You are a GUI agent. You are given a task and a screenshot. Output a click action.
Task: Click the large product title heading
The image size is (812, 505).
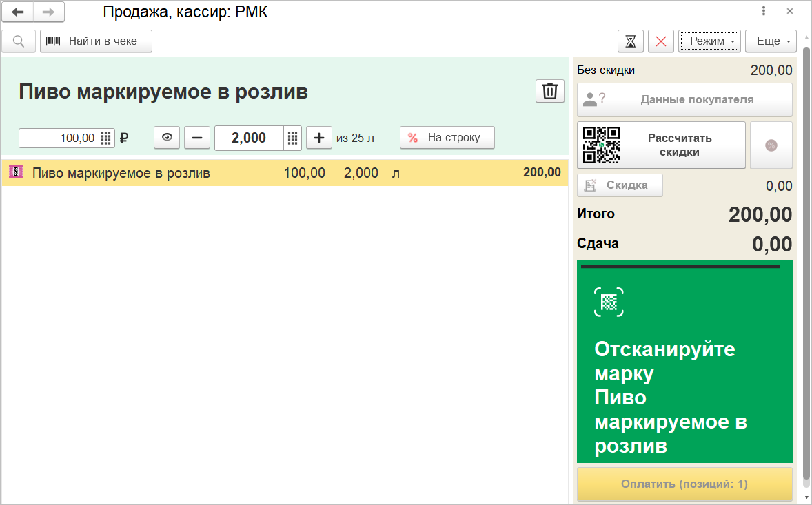point(163,92)
